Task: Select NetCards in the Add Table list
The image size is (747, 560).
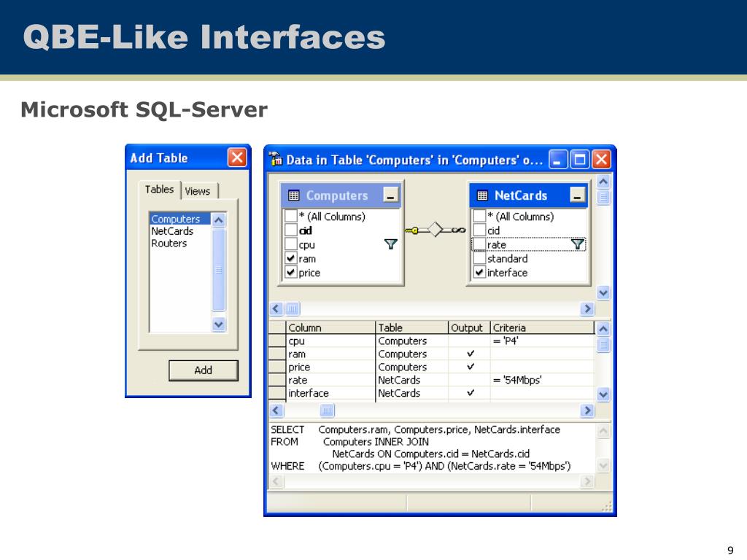Action: (x=172, y=231)
